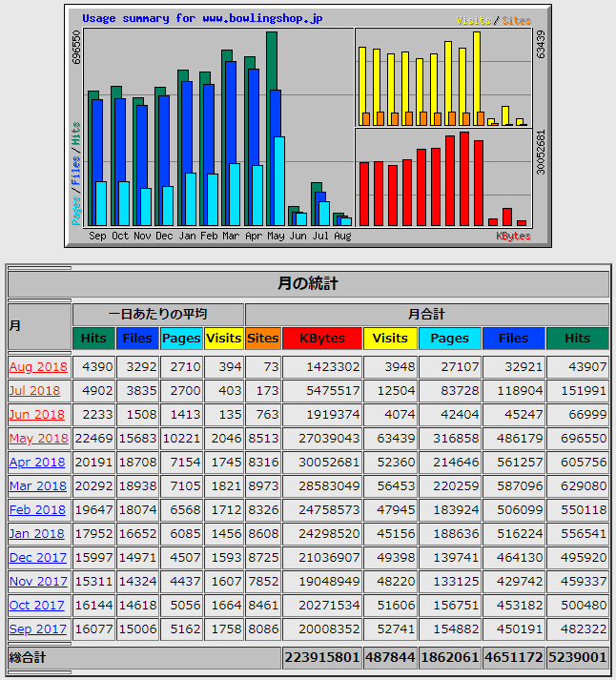Click the yellow Visits/Sites bar chart panel
This screenshot has height=680, width=616.
coord(443,78)
